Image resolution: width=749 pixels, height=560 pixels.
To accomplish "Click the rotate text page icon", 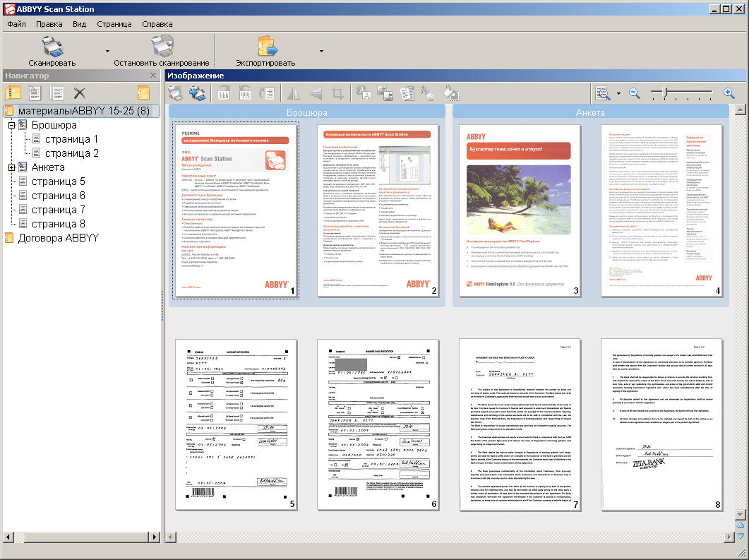I will [x=267, y=93].
